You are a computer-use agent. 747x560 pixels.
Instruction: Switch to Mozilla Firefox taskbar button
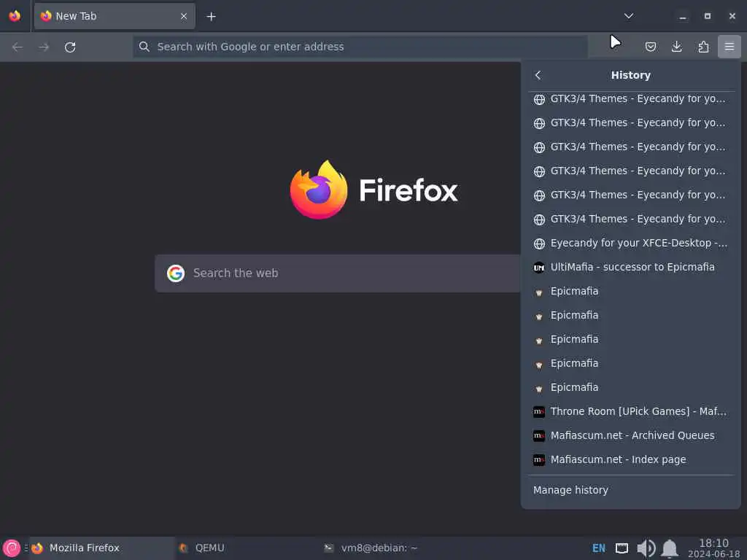pyautogui.click(x=102, y=548)
